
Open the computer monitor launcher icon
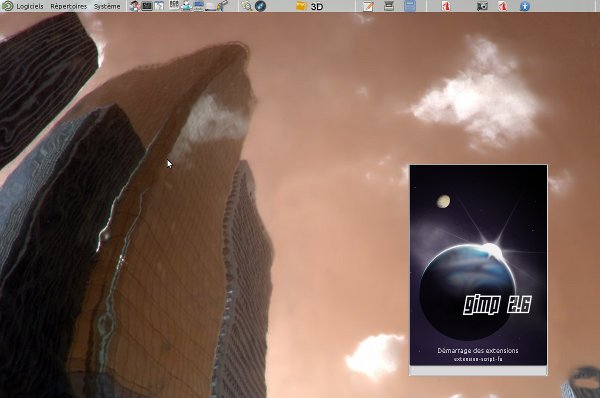pos(199,6)
